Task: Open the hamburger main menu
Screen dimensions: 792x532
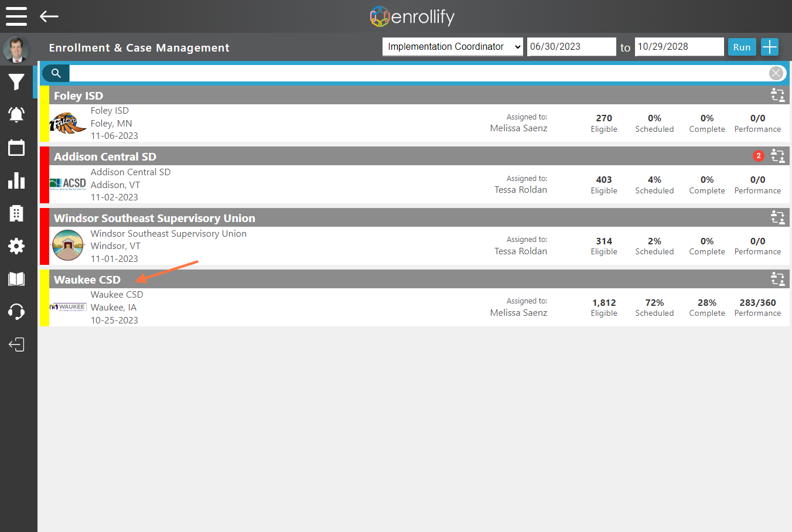Action: [x=16, y=16]
